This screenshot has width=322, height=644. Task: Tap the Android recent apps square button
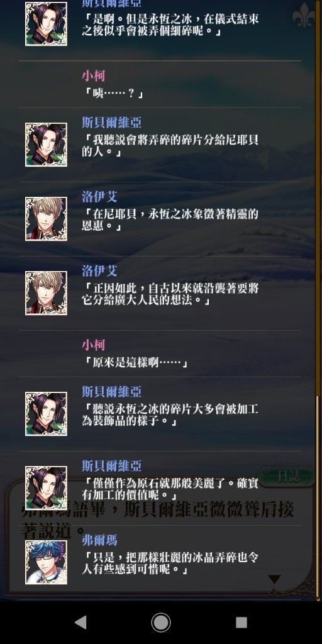click(241, 622)
